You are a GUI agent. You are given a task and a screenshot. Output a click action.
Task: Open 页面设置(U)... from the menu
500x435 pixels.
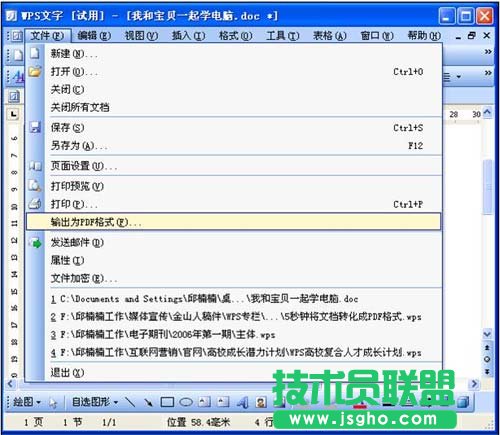point(233,166)
